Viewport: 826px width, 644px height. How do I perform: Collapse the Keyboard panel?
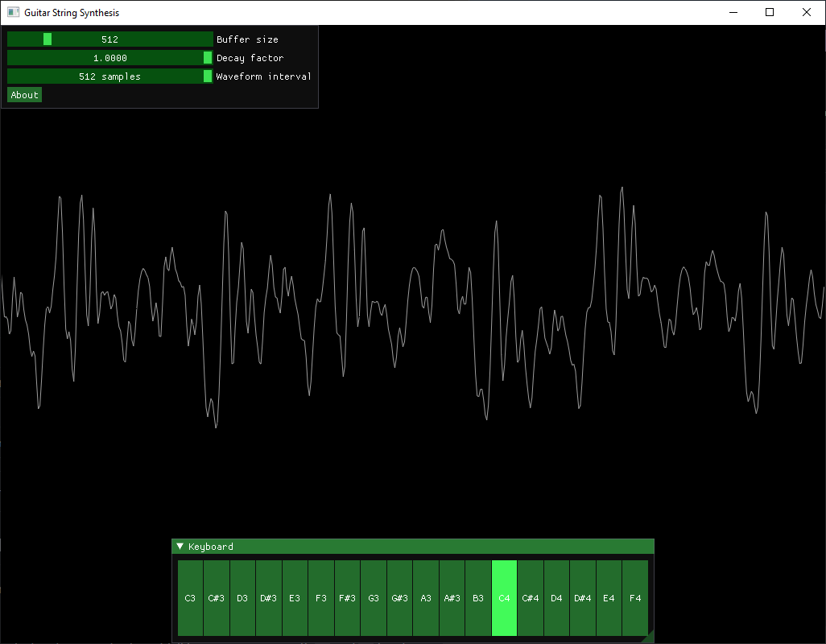(179, 546)
